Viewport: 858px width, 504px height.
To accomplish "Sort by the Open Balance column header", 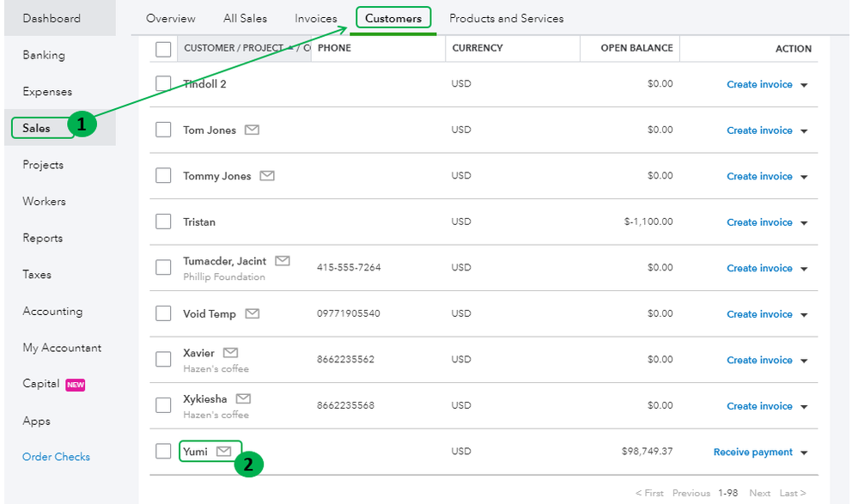I will pos(636,48).
